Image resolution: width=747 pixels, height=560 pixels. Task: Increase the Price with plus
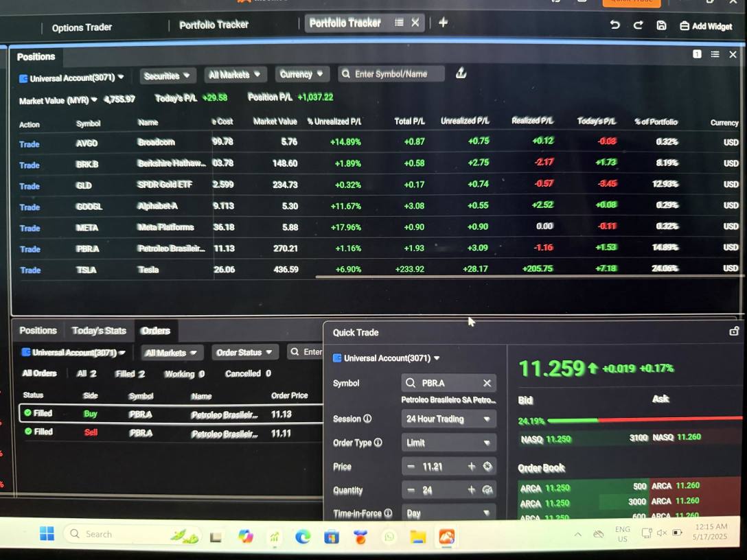[x=472, y=466]
